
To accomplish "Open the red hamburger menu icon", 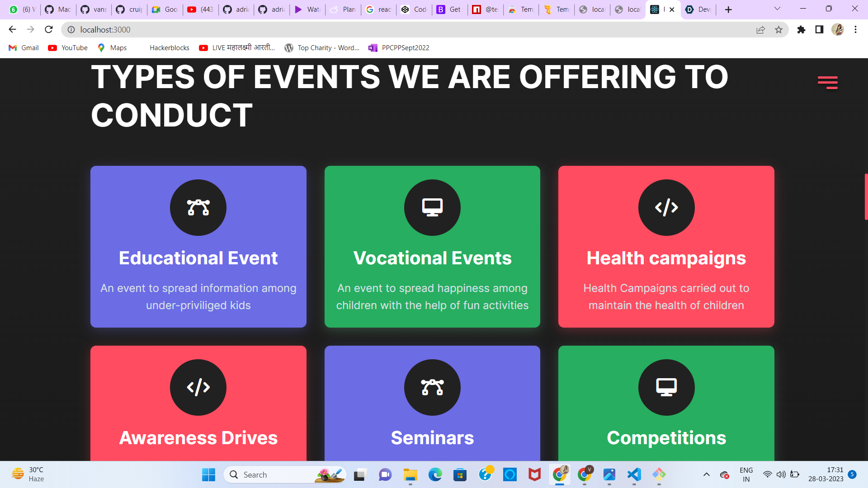I will point(827,82).
